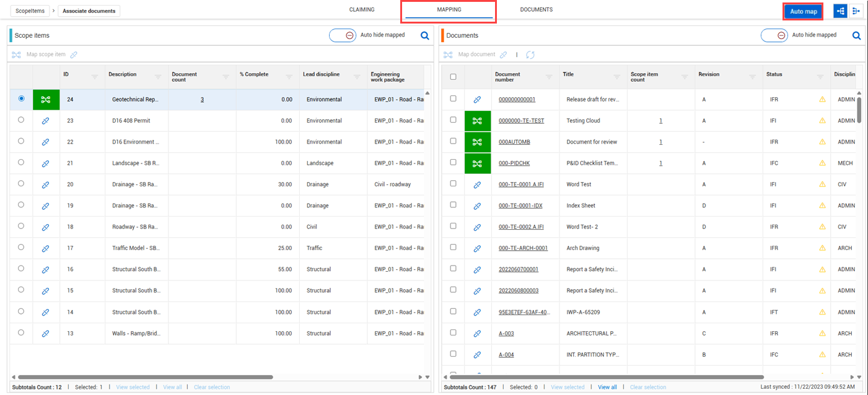Click green mapped icon for 000AUTOMB document
This screenshot has width=868, height=395.
477,142
